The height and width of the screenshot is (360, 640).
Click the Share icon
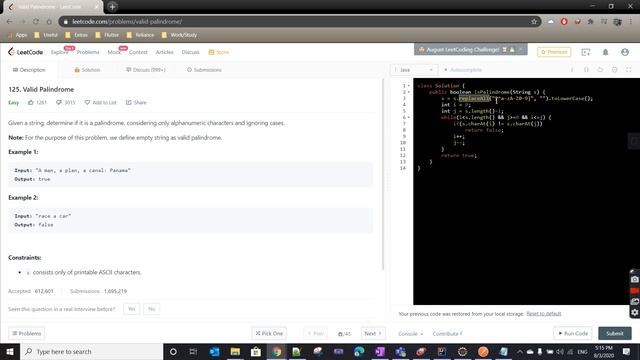point(129,102)
